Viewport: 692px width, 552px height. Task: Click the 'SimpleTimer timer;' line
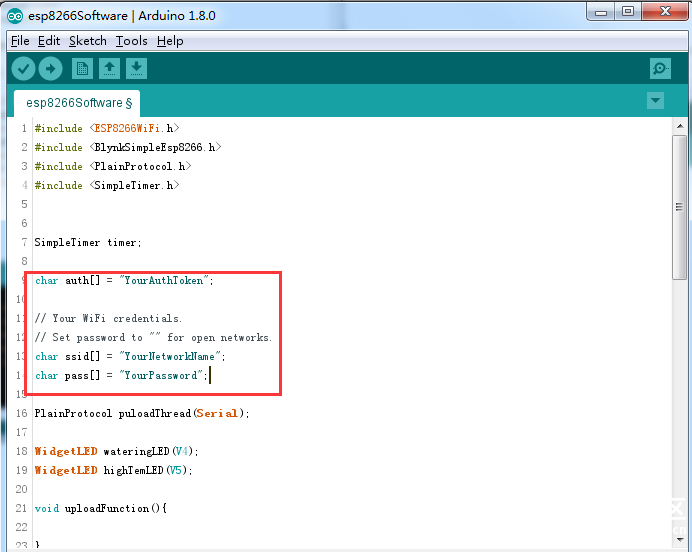(x=88, y=242)
